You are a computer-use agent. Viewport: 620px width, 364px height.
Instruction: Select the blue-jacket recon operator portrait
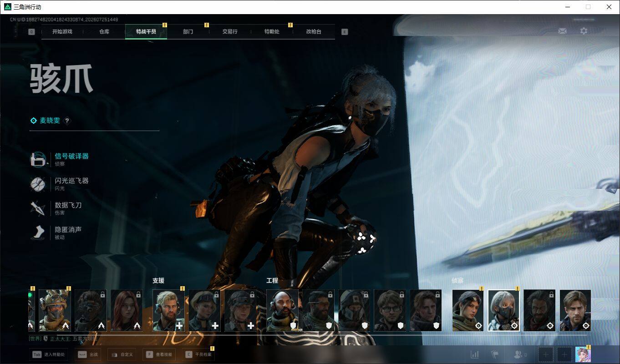(576, 310)
